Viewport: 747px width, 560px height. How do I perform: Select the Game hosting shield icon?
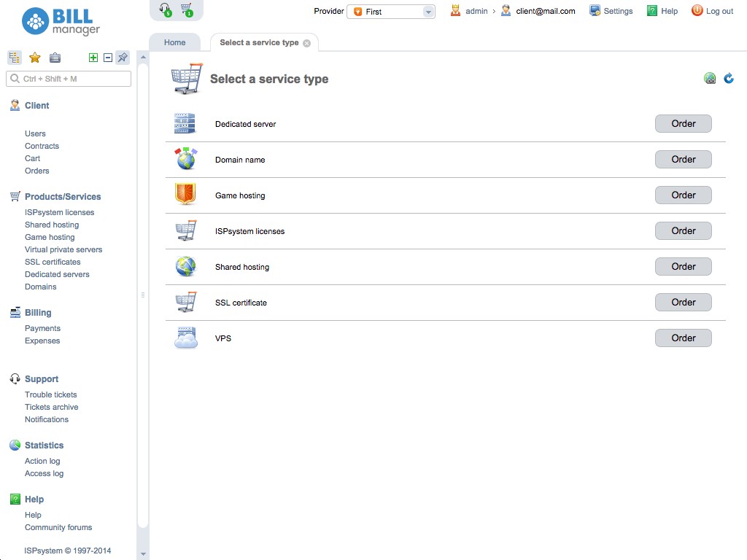pos(185,195)
